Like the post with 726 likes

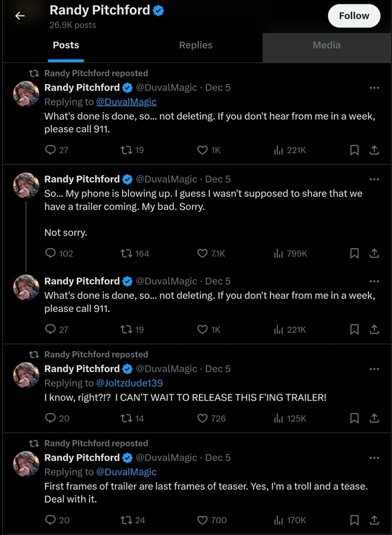pyautogui.click(x=203, y=418)
